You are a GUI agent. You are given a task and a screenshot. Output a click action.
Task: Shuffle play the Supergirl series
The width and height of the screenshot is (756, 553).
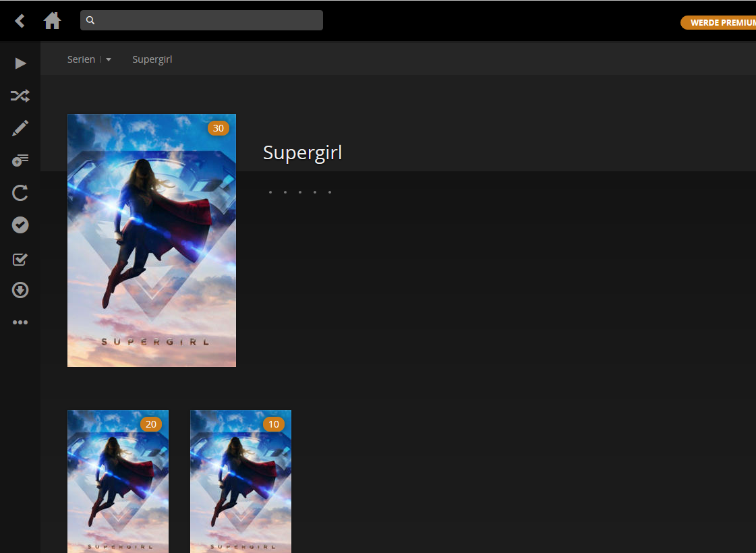point(20,96)
